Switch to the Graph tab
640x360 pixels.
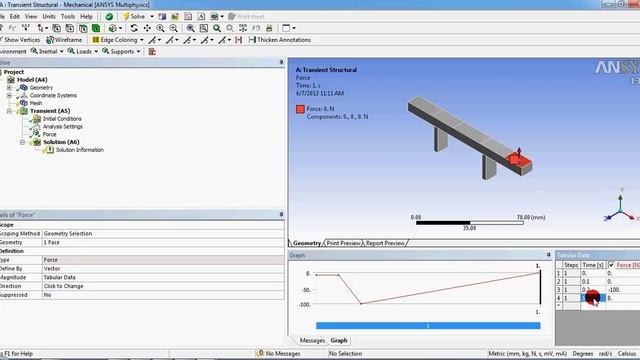point(339,340)
